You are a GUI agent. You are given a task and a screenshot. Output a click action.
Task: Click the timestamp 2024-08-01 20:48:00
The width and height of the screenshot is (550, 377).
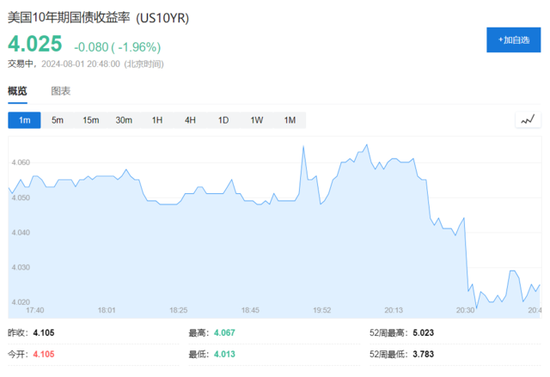(x=81, y=64)
